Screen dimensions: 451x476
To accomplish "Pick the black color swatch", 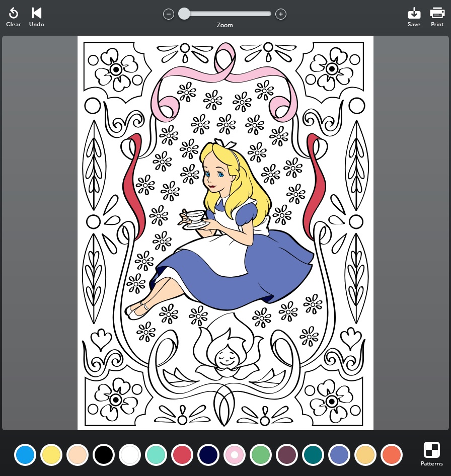I will 104,455.
